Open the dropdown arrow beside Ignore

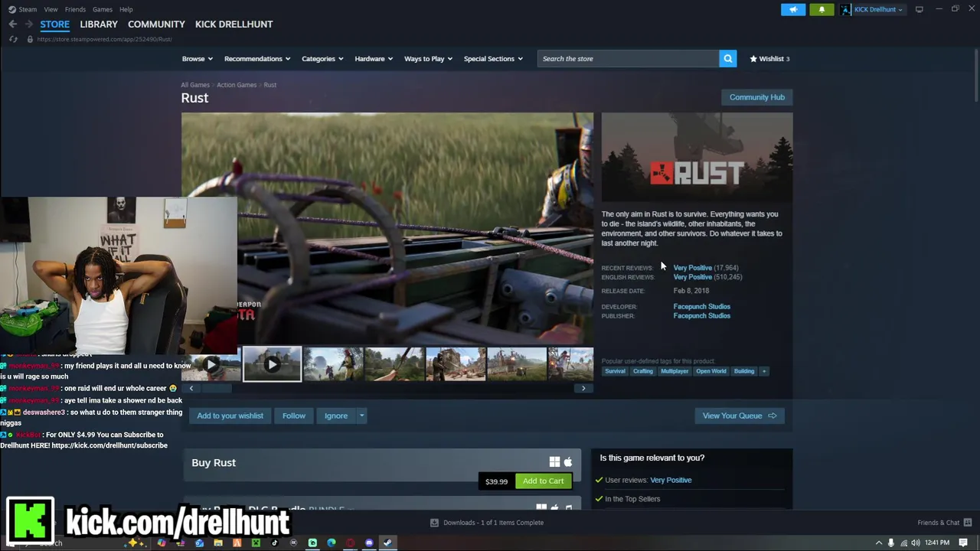(x=361, y=416)
